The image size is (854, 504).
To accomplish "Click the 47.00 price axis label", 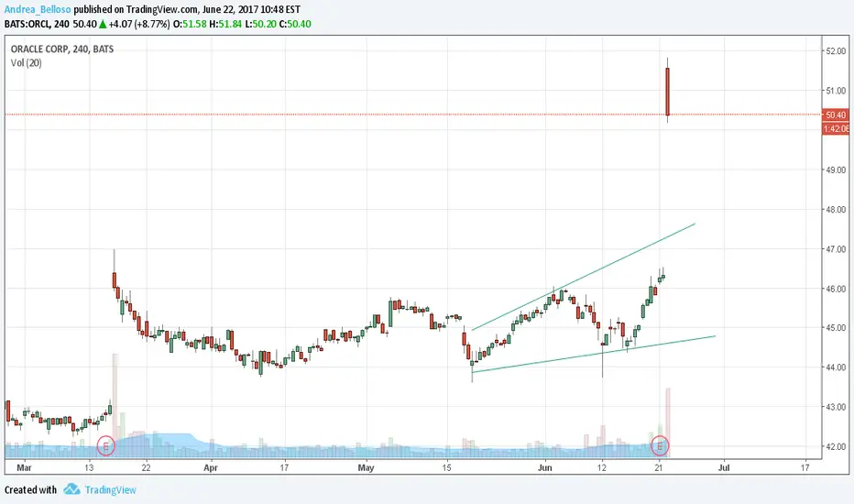I will pyautogui.click(x=836, y=249).
